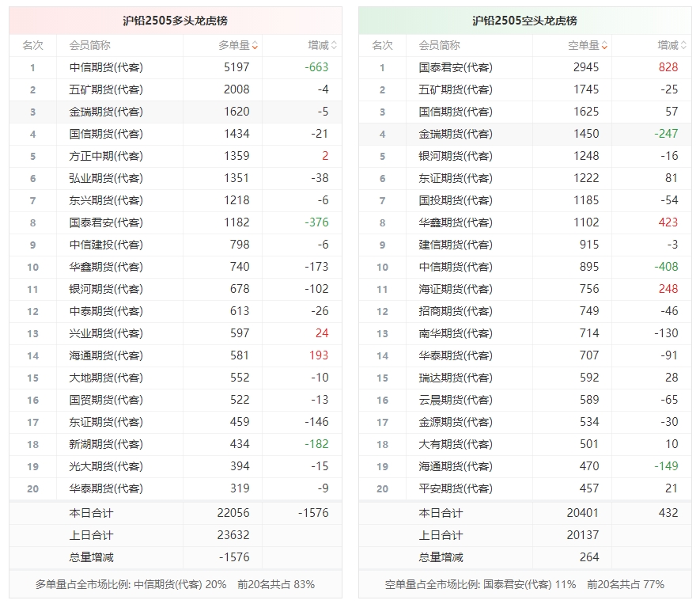
Task: Click short volume value 2945
Action: [x=586, y=67]
